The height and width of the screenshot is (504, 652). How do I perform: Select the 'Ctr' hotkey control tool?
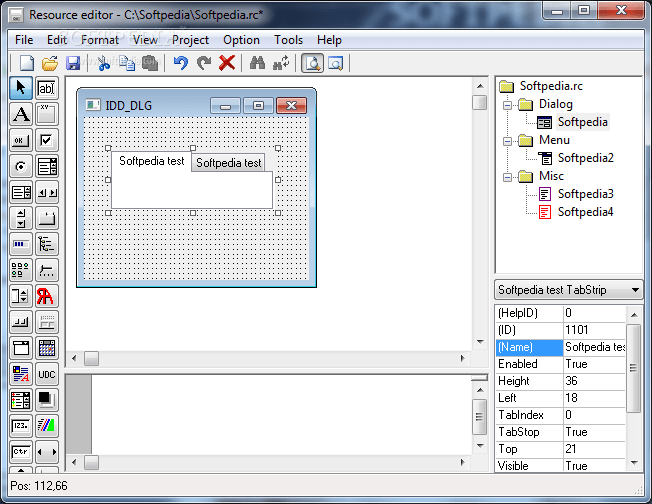pyautogui.click(x=21, y=452)
